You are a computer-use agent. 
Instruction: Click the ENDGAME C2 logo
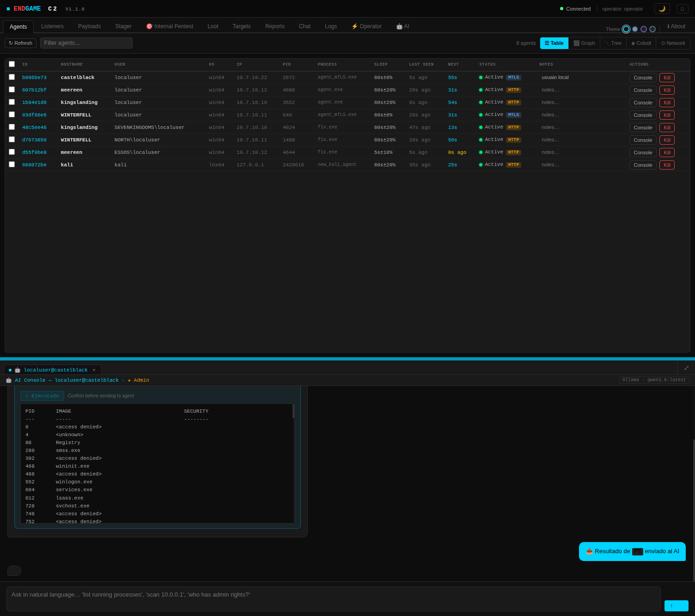[x=31, y=9]
